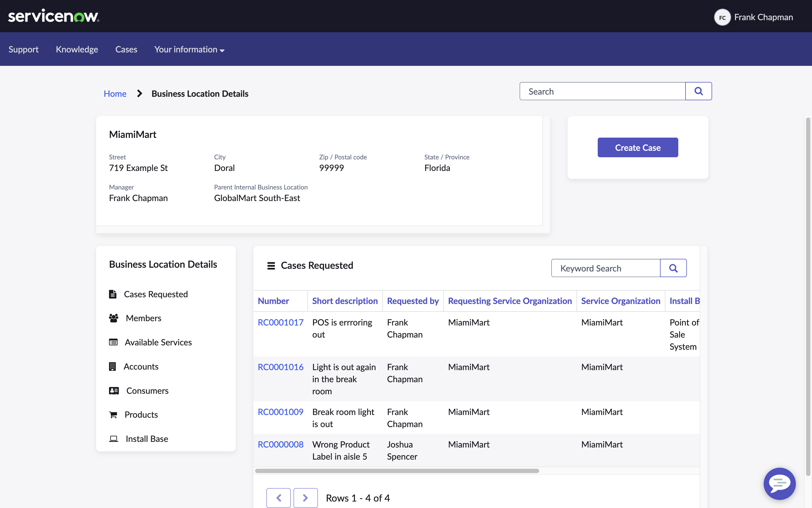Open case RC0000008
Viewport: 812px width, 508px height.
[281, 444]
